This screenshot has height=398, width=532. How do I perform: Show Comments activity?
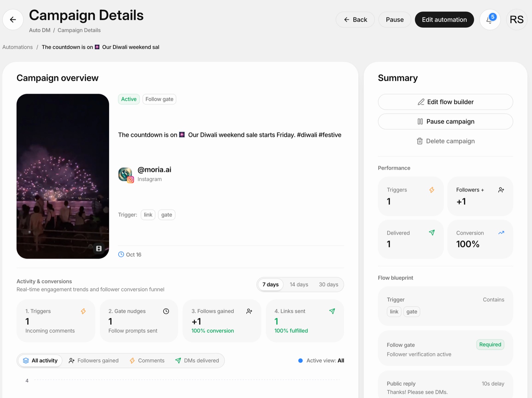click(x=147, y=360)
